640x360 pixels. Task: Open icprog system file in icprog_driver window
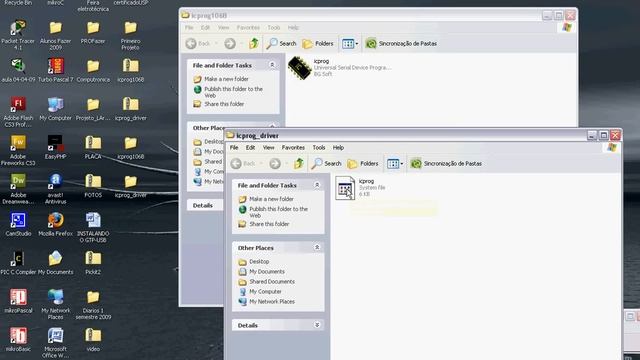pyautogui.click(x=345, y=188)
